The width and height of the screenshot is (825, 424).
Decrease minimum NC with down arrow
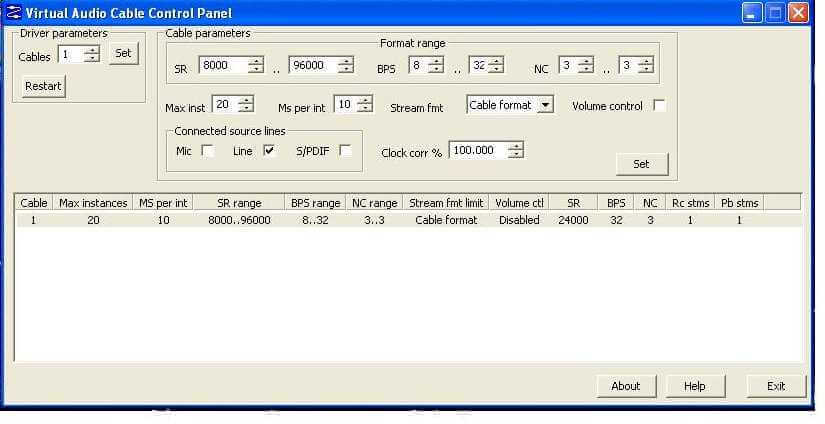(586, 68)
